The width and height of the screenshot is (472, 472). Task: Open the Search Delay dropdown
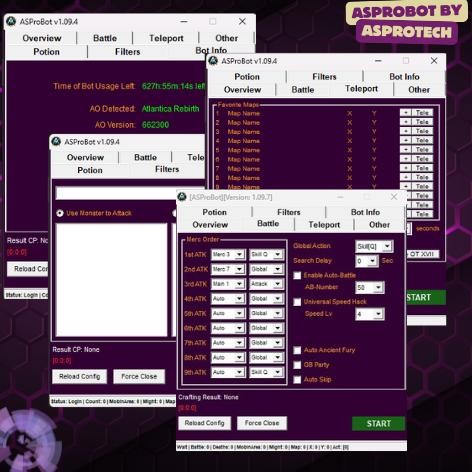coord(367,261)
